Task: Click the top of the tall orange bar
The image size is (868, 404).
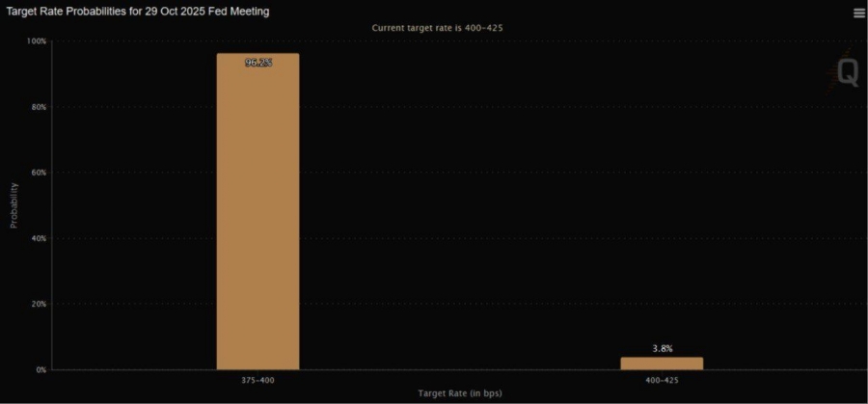Action: 258,55
